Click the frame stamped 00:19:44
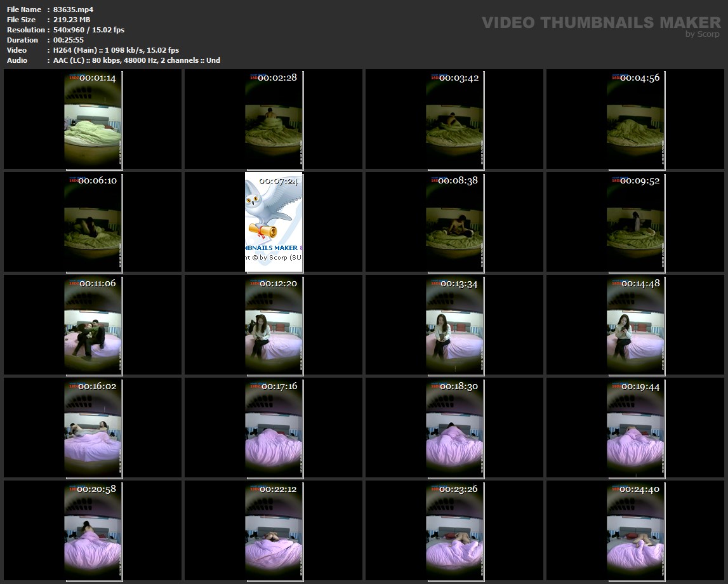The image size is (728, 584). point(636,428)
